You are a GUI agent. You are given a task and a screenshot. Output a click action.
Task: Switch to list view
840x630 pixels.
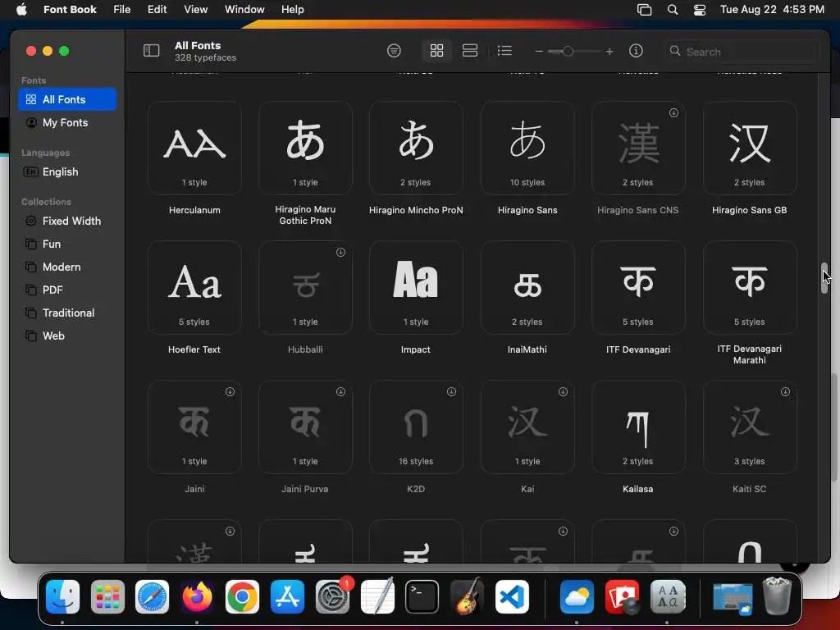[x=504, y=51]
